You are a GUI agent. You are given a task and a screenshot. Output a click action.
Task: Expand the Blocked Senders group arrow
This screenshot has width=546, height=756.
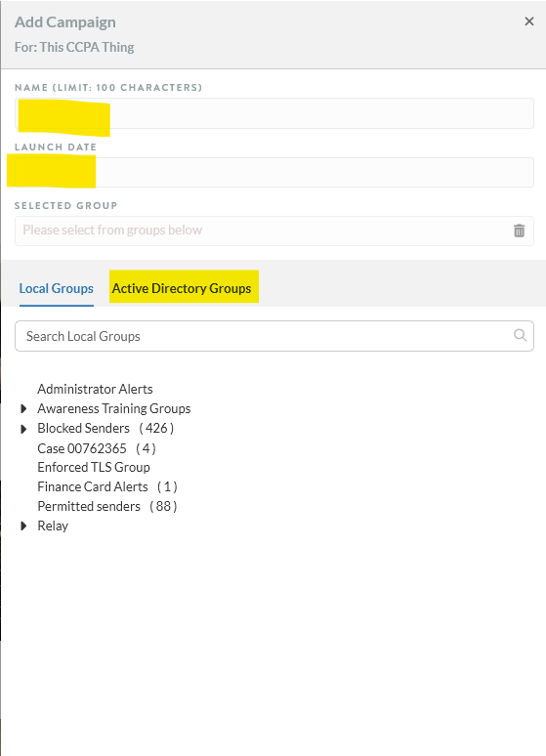(x=23, y=429)
